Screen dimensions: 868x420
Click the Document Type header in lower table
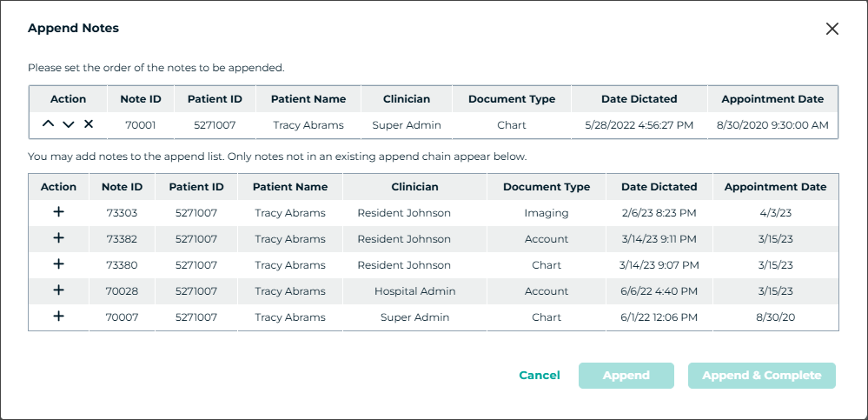coord(546,186)
